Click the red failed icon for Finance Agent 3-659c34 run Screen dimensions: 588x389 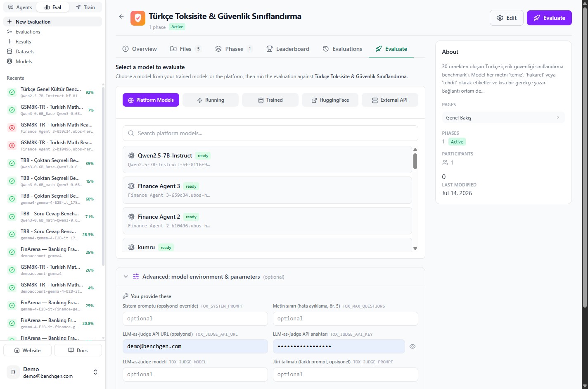coord(12,128)
